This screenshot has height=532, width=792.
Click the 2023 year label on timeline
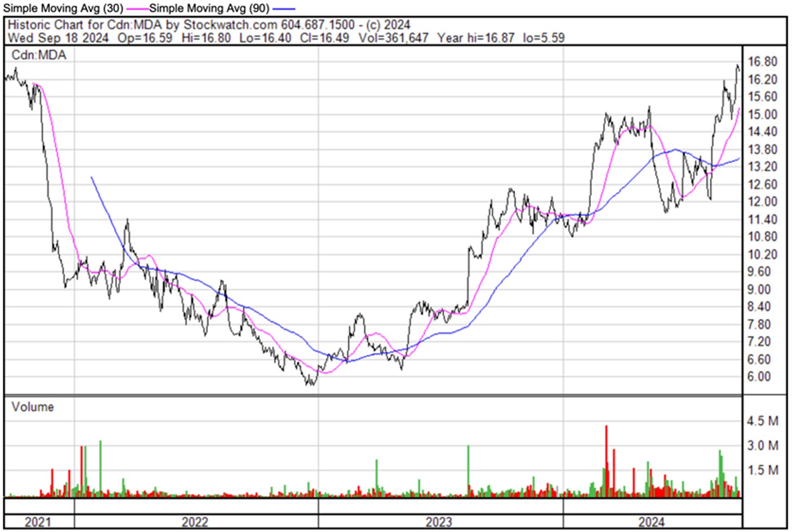tap(438, 522)
